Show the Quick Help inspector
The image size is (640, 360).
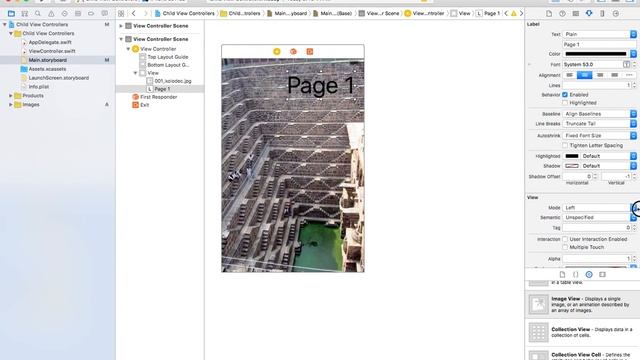562,13
